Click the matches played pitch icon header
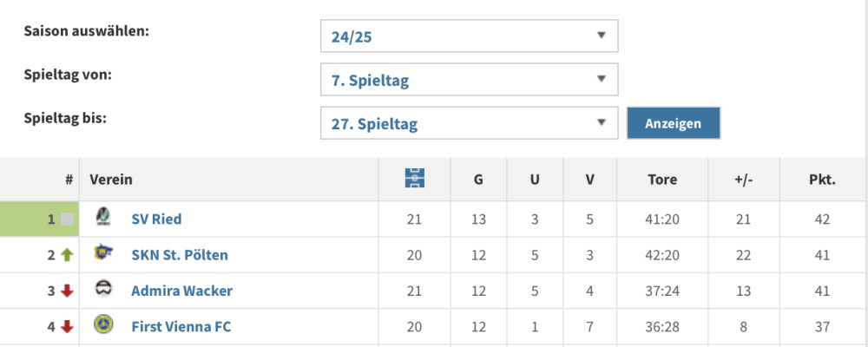The width and height of the screenshot is (868, 347). coord(415,180)
